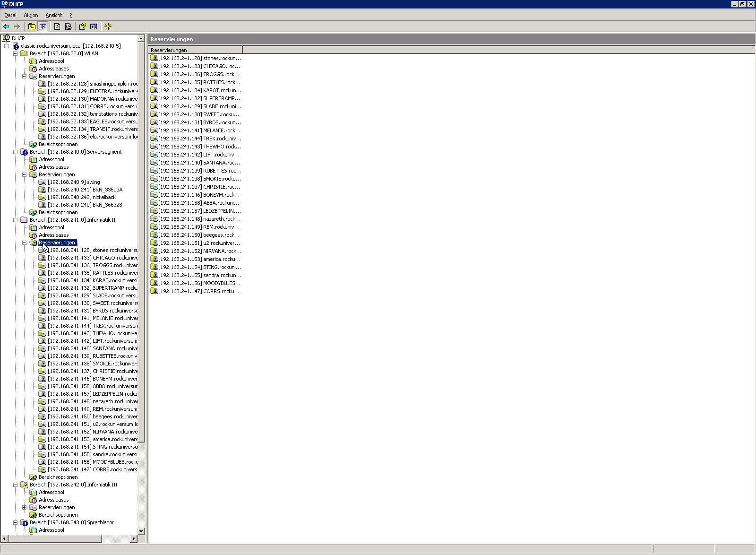Refresh the view with the green-arrows page icon

(57, 26)
